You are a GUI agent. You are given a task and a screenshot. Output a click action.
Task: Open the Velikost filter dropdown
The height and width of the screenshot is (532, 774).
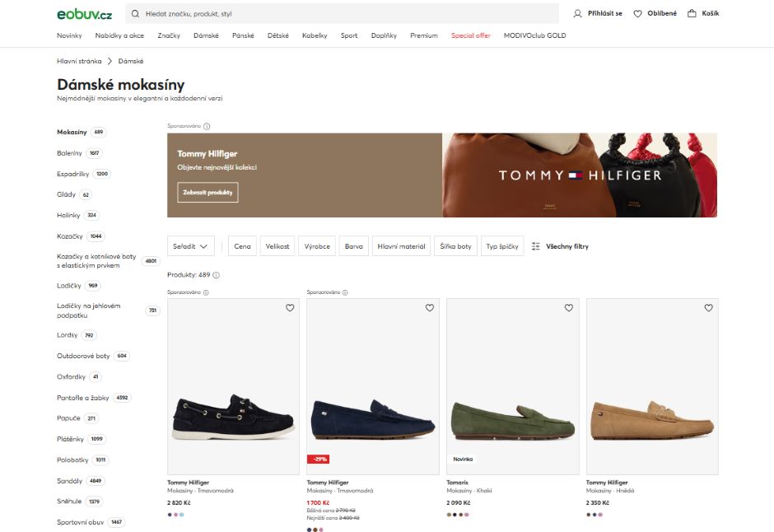pyautogui.click(x=277, y=246)
